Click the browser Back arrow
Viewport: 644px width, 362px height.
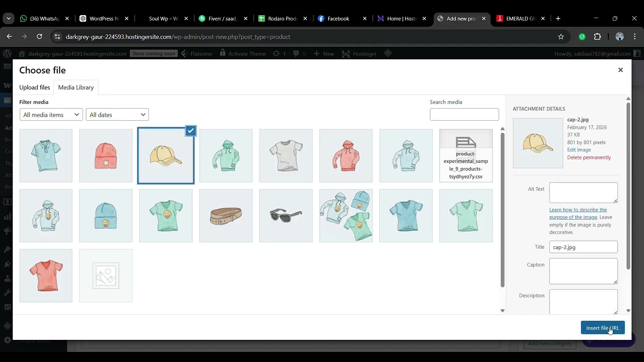9,37
